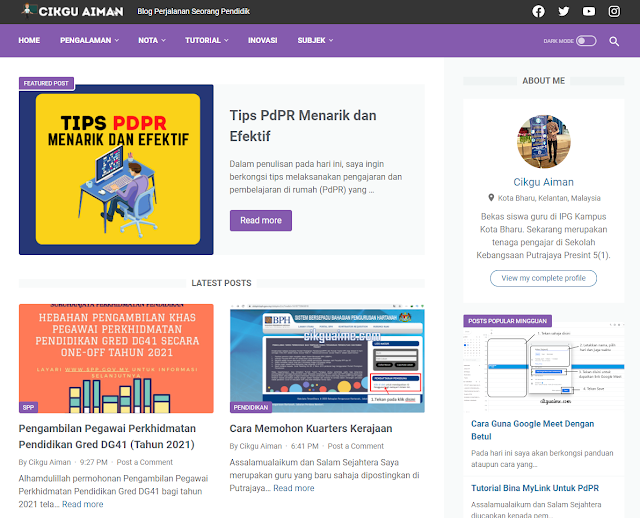This screenshot has width=640, height=518.
Task: Open the Cikgu Aiman profile name link
Action: tap(543, 182)
